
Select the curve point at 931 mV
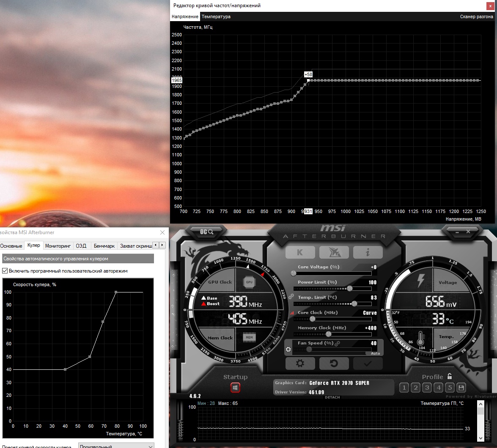pyautogui.click(x=308, y=80)
